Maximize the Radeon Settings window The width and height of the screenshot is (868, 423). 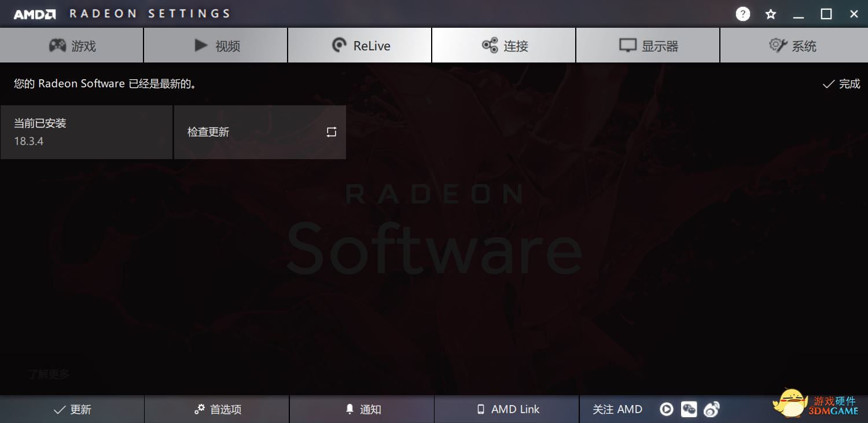coord(826,14)
